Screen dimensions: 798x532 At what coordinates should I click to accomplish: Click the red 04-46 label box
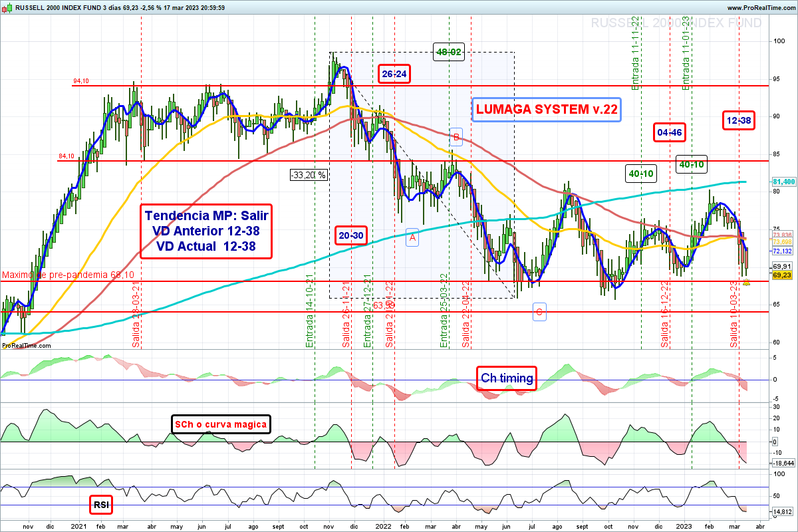point(670,132)
